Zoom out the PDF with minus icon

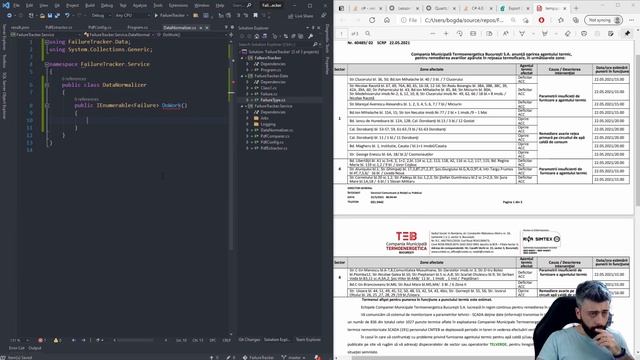[432, 33]
